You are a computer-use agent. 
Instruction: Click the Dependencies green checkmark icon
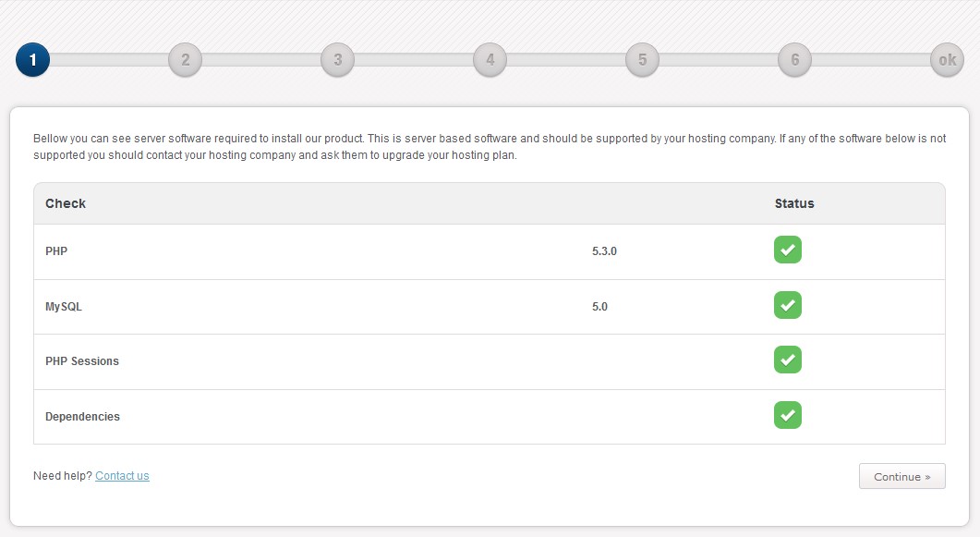[x=788, y=415]
